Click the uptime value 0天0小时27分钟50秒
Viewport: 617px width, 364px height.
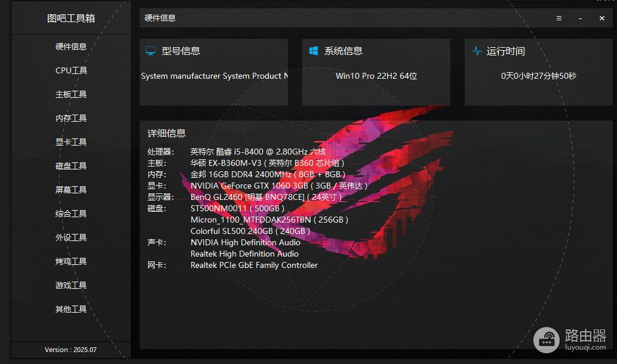pyautogui.click(x=538, y=76)
